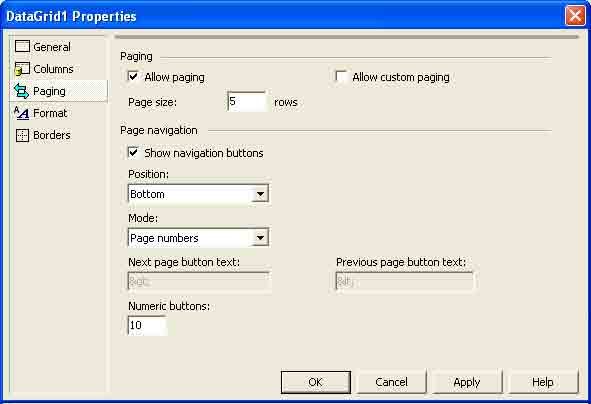The height and width of the screenshot is (404, 591).
Task: Open the Mode dropdown arrow
Action: coord(260,238)
